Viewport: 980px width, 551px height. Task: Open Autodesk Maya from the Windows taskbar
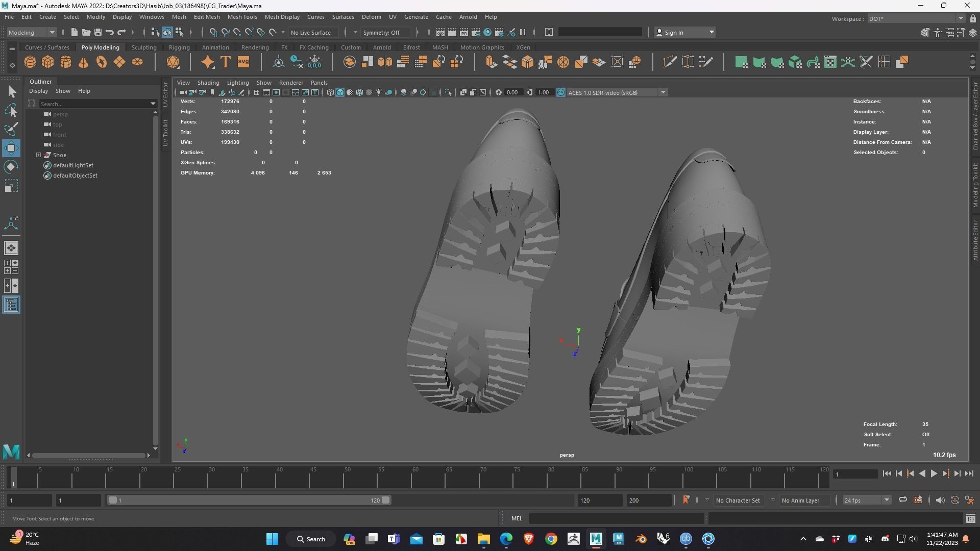pos(596,539)
